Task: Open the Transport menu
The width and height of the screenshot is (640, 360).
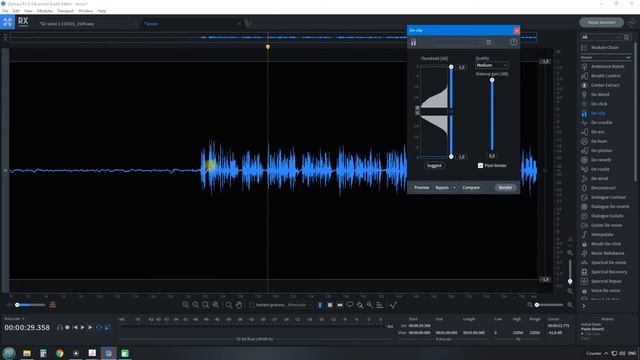Action: 65,11
